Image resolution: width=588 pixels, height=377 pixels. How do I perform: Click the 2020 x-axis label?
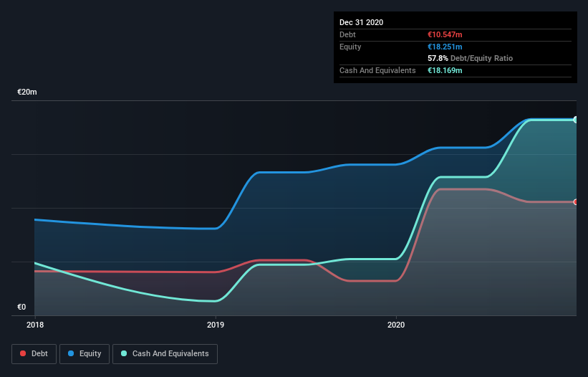(396, 325)
